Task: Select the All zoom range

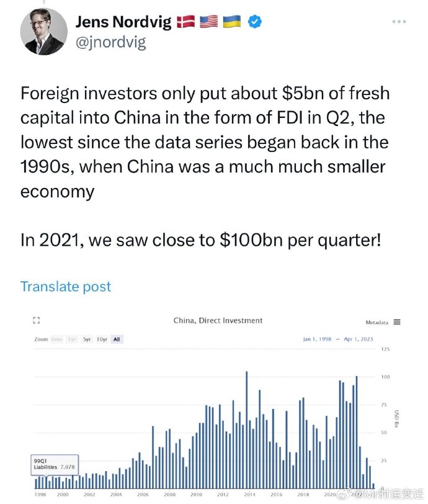Action: [117, 339]
